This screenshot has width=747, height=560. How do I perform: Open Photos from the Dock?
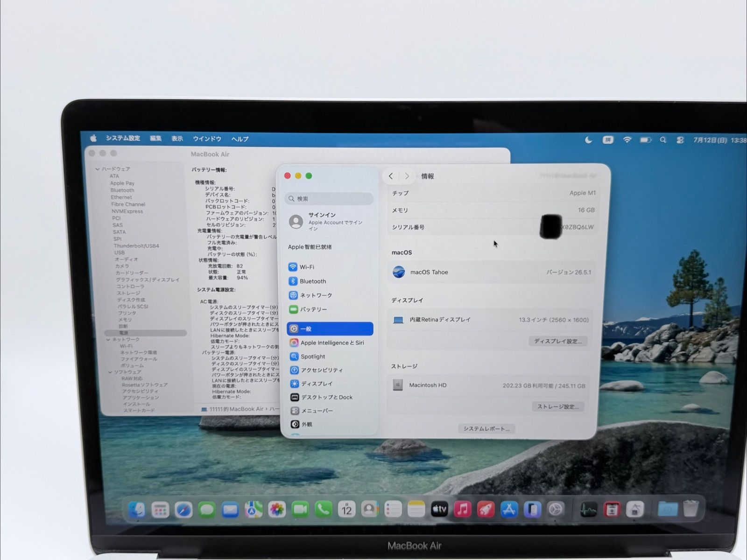click(x=277, y=510)
